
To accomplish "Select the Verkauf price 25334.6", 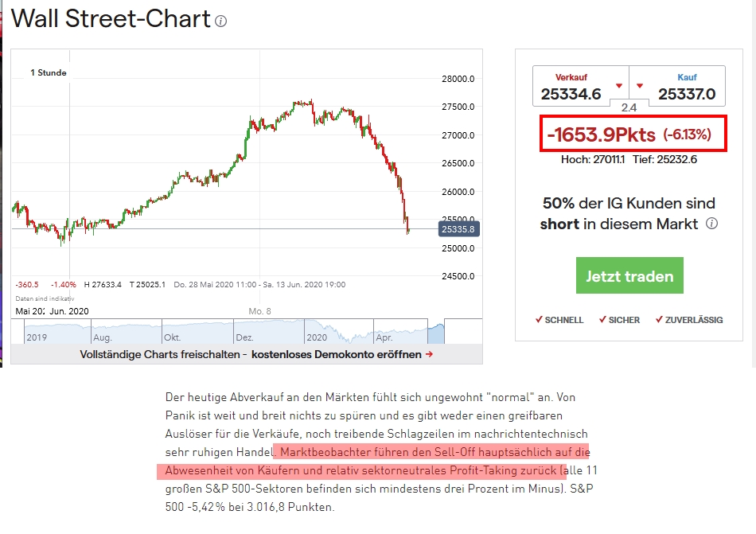I will point(571,94).
